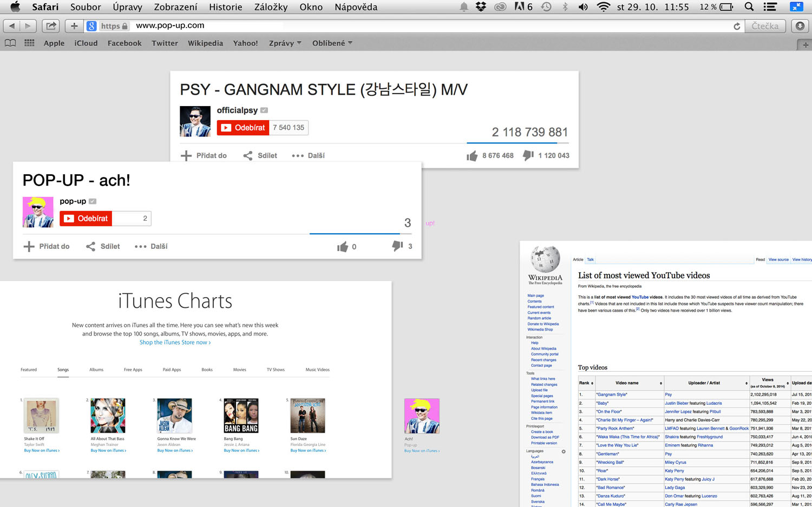This screenshot has width=812, height=507.
Task: Click thumbs up on POP-UP ach! video
Action: (343, 247)
